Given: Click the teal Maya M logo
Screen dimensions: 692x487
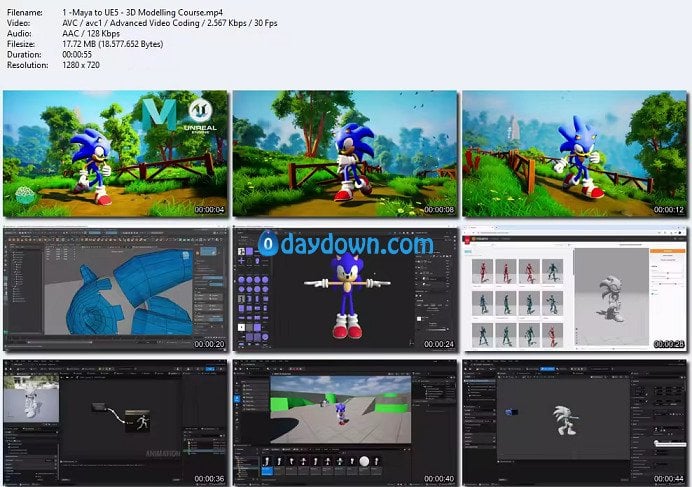Looking at the screenshot, I should click(159, 114).
